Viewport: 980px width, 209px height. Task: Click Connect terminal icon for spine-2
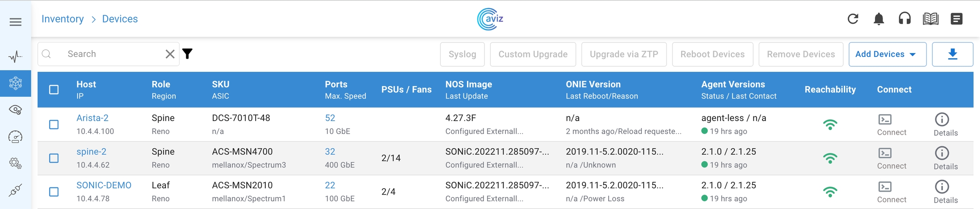[885, 153]
